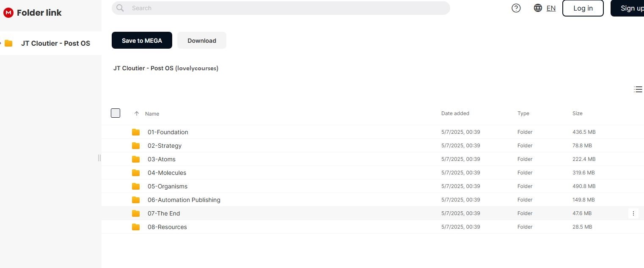Click the globe language icon
This screenshot has height=268, width=644.
pyautogui.click(x=538, y=8)
